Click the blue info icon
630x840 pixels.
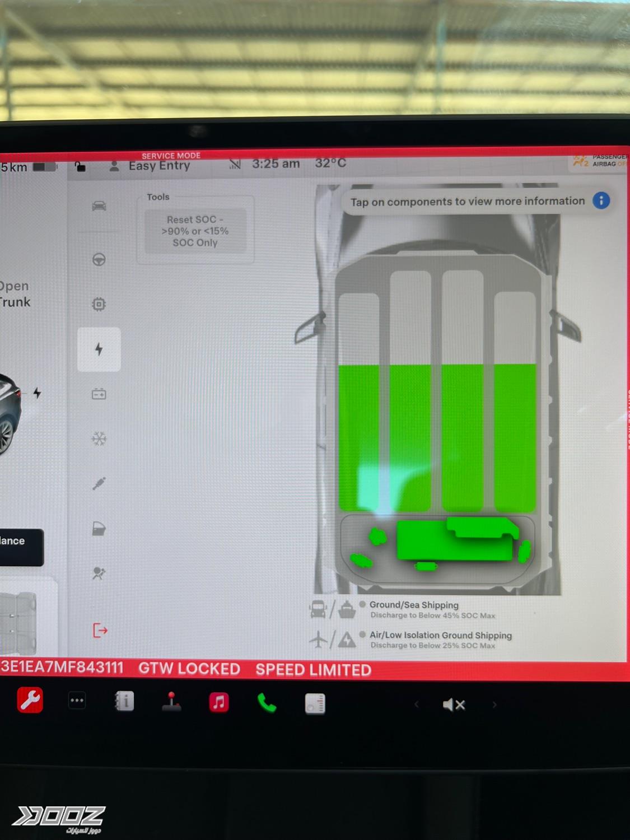click(x=601, y=200)
